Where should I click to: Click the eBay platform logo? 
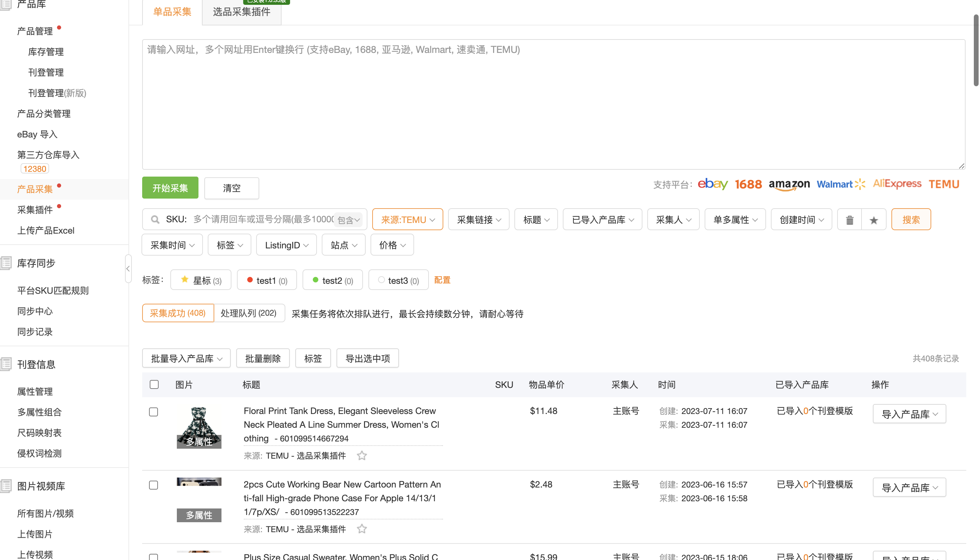(x=712, y=184)
